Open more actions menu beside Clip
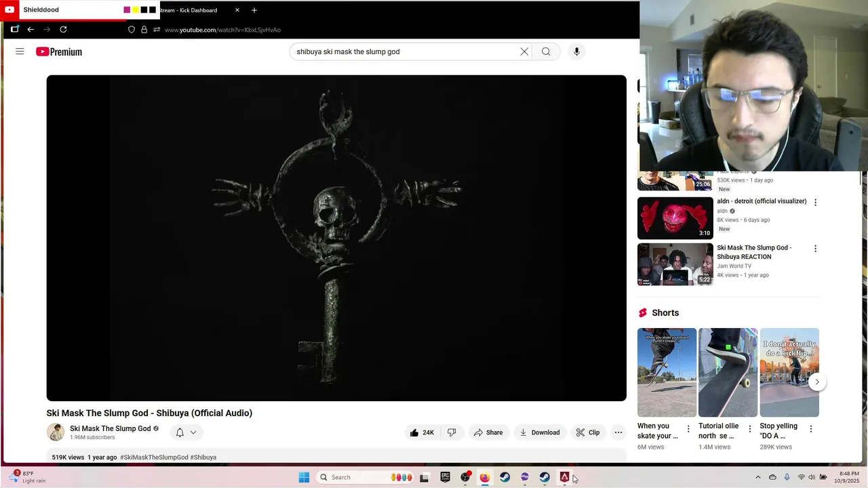868x488 pixels. [x=618, y=432]
